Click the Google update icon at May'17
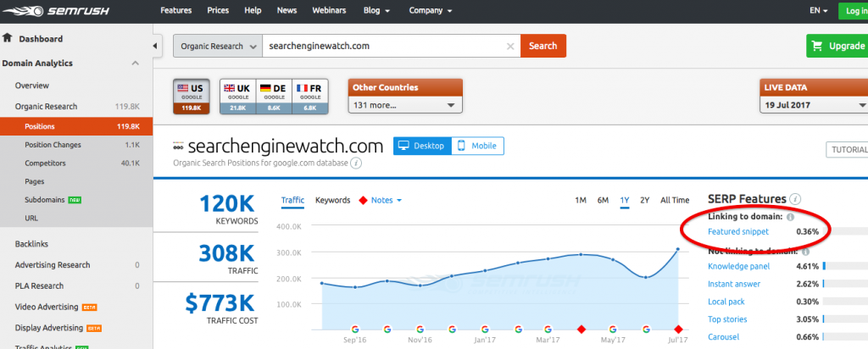868x349 pixels. point(613,329)
